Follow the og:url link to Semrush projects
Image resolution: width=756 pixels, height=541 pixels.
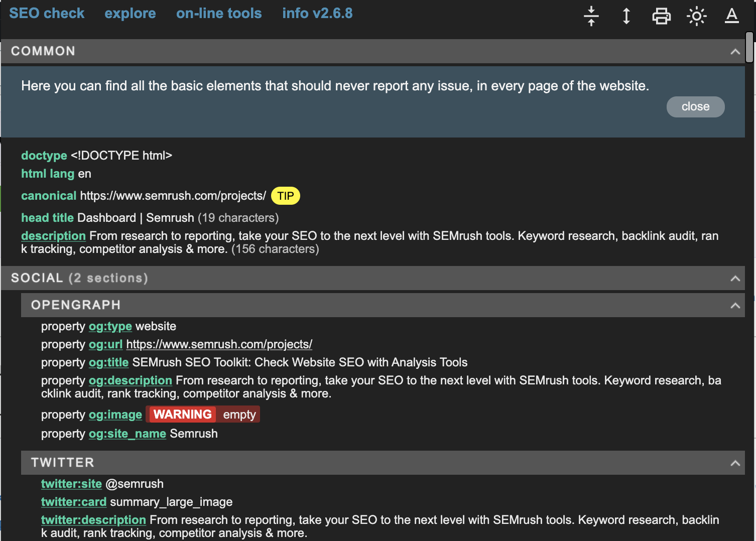pyautogui.click(x=219, y=344)
